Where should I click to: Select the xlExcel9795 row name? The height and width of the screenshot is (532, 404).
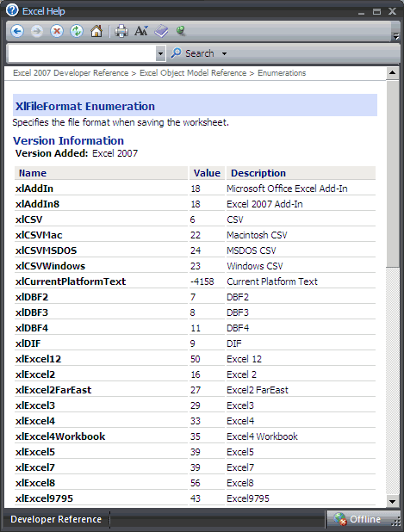pos(45,498)
